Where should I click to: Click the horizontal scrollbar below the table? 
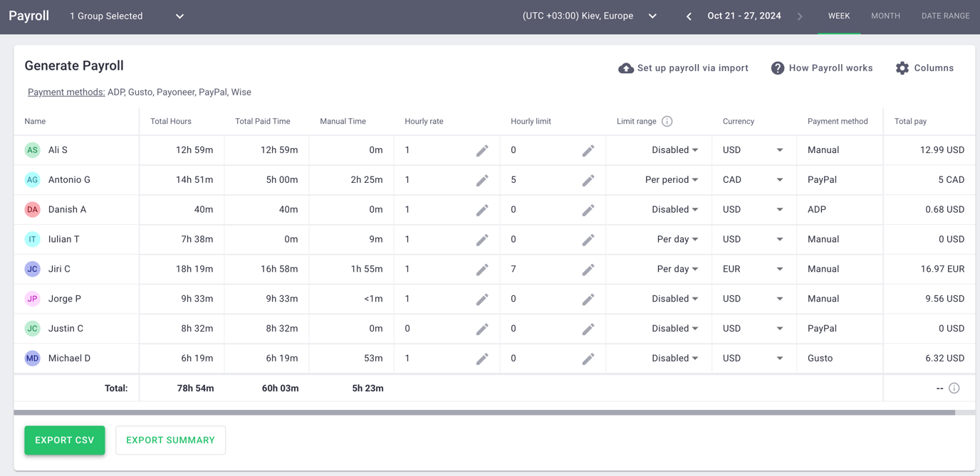point(491,411)
